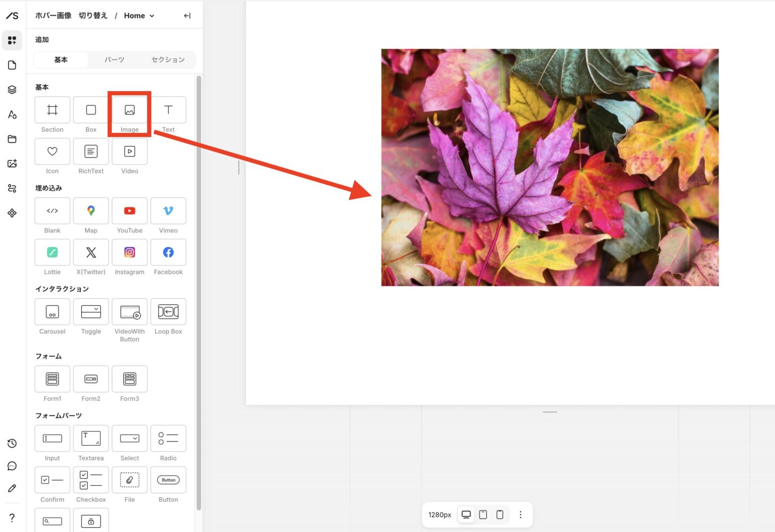
Task: Click the add panel vertical scrollbar
Action: click(x=199, y=293)
